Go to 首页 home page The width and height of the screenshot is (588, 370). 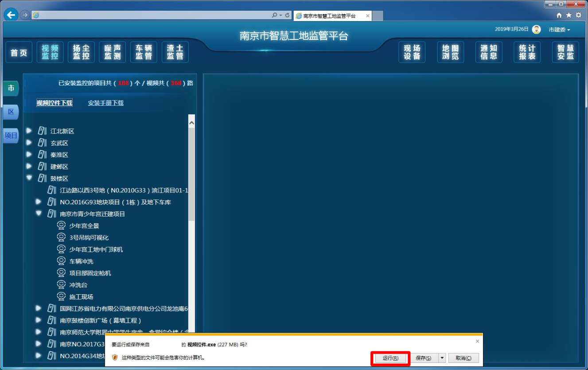pos(19,53)
